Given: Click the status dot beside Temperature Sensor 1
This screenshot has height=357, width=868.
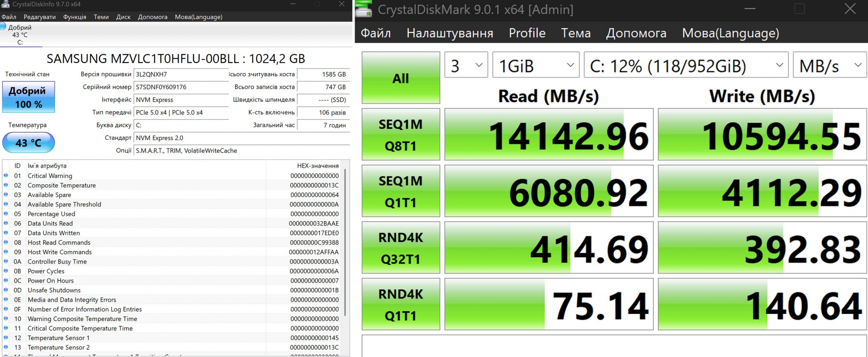Looking at the screenshot, I should 6,338.
